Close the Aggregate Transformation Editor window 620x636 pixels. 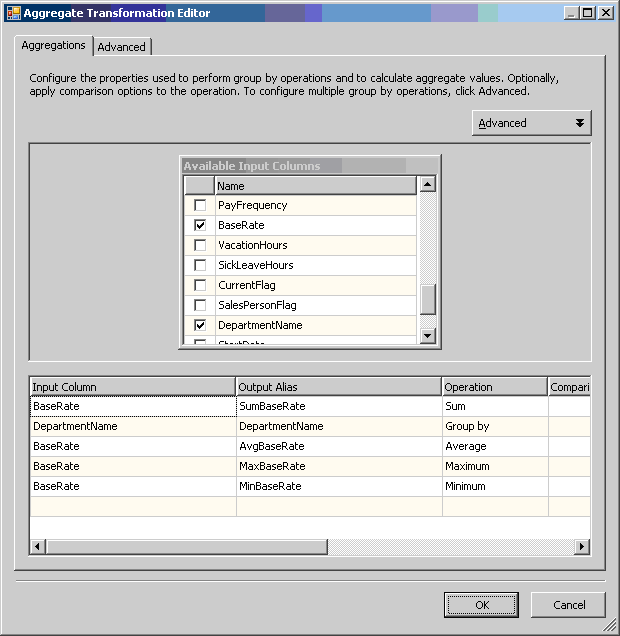coord(605,12)
